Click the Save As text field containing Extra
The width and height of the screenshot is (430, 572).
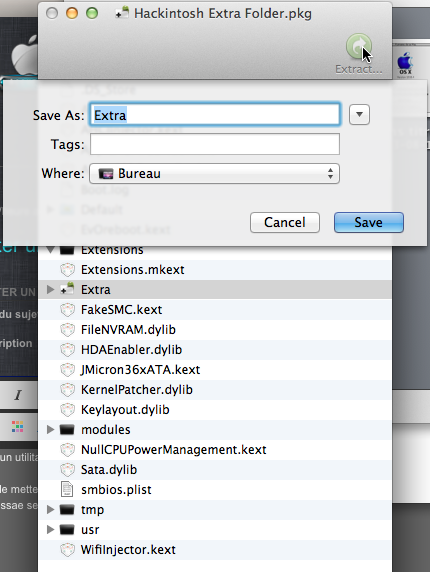click(215, 115)
